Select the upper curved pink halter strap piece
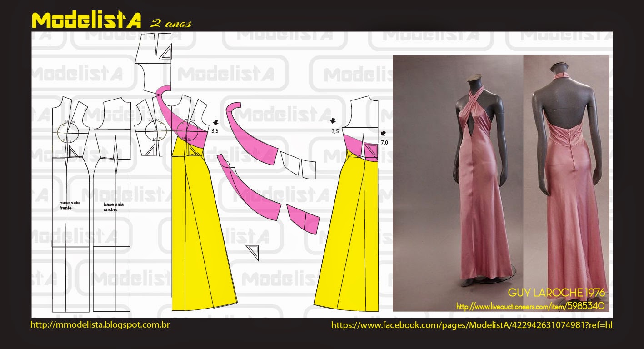 (x=250, y=134)
